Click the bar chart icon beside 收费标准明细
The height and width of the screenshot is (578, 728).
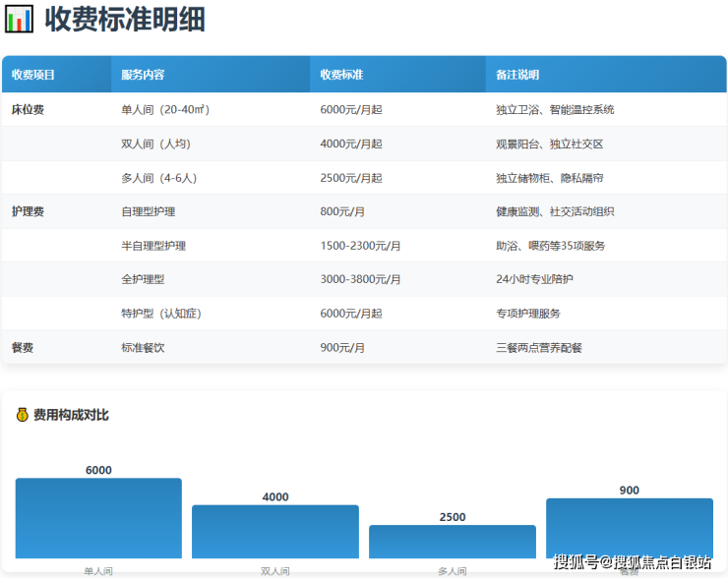(x=19, y=19)
